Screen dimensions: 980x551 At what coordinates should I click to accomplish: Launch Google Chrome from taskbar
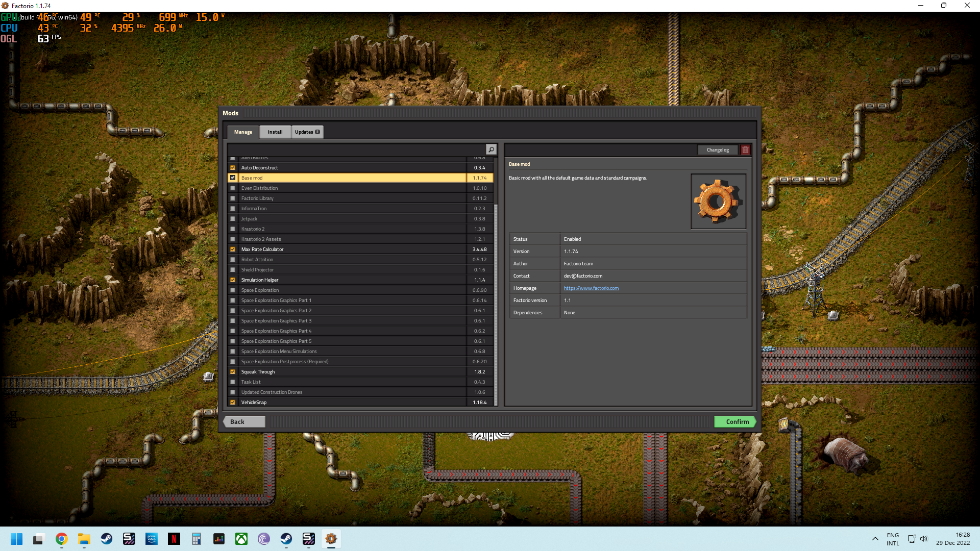(x=61, y=539)
